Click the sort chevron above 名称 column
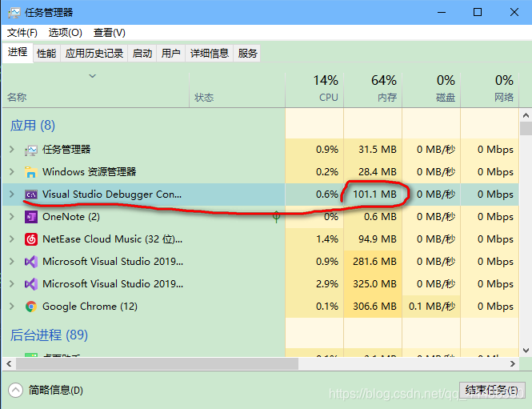The image size is (532, 409). 92,76
